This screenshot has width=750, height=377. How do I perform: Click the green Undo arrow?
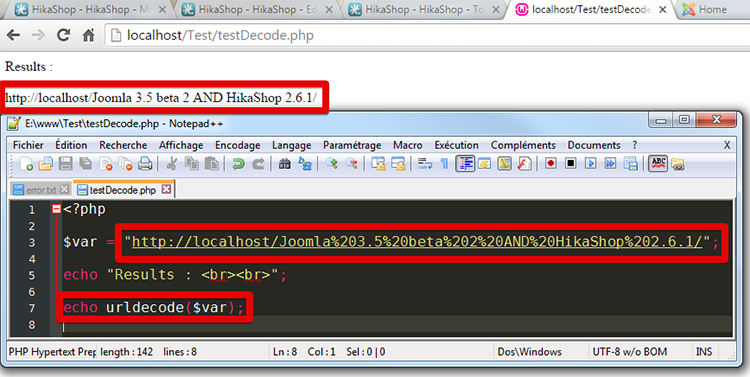point(238,164)
